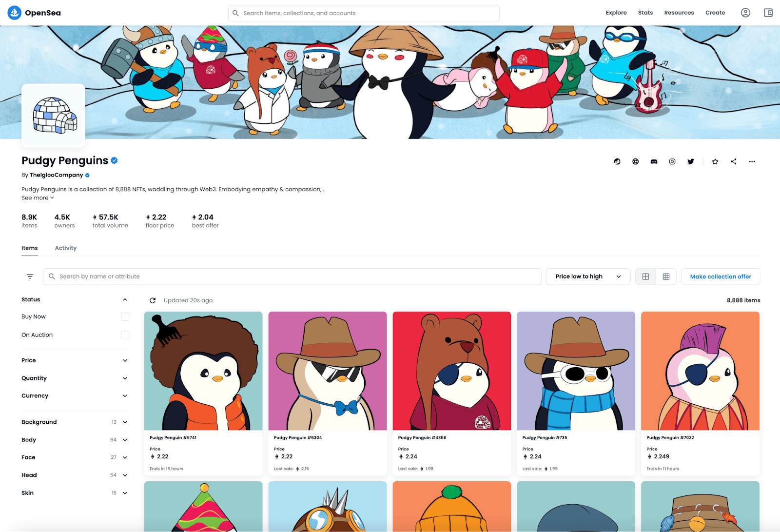
Task: Expand the Body trait filter
Action: tap(125, 440)
